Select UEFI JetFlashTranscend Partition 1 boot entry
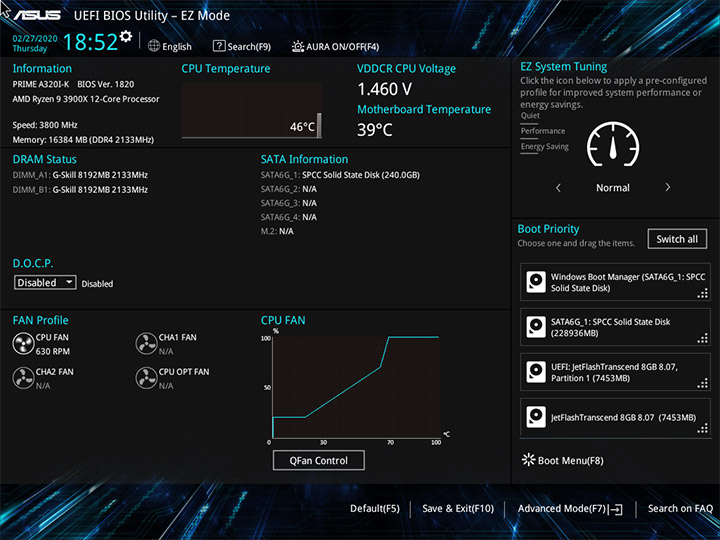The image size is (720, 540). click(615, 372)
